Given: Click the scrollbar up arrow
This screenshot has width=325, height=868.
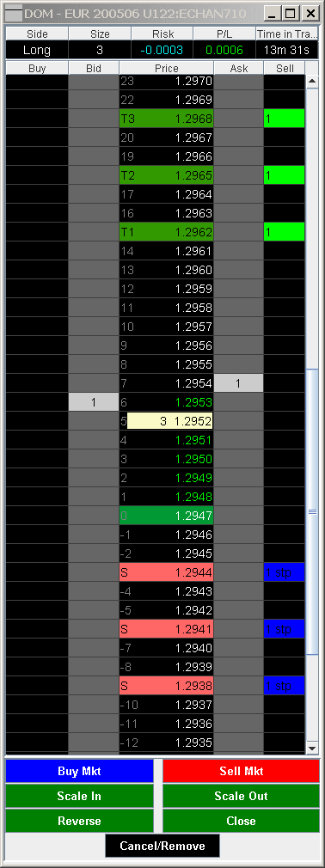Looking at the screenshot, I should point(312,82).
